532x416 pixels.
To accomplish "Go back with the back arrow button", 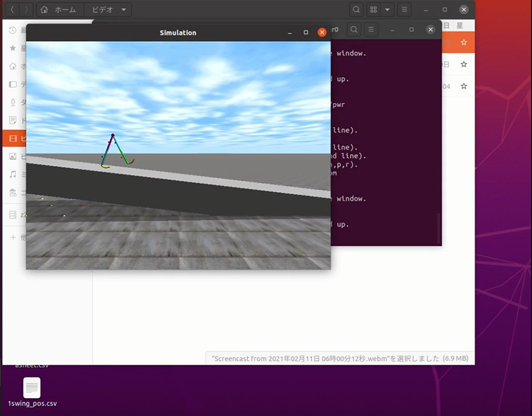I will (12, 10).
